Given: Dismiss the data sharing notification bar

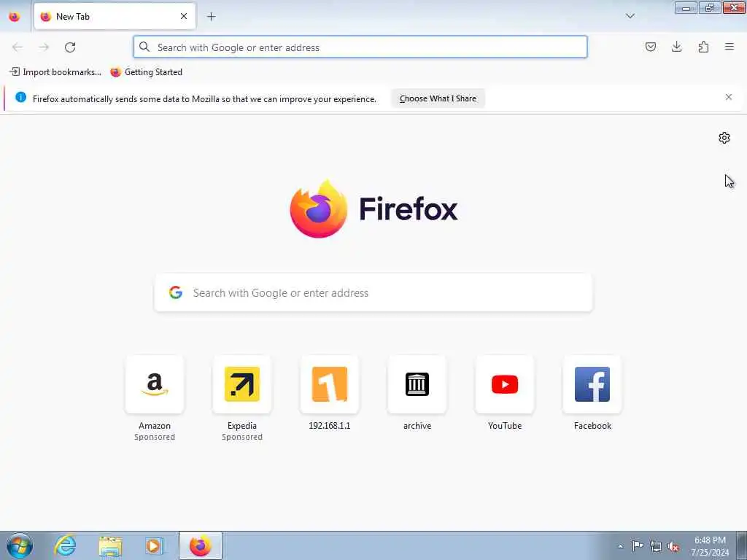Looking at the screenshot, I should [x=729, y=97].
